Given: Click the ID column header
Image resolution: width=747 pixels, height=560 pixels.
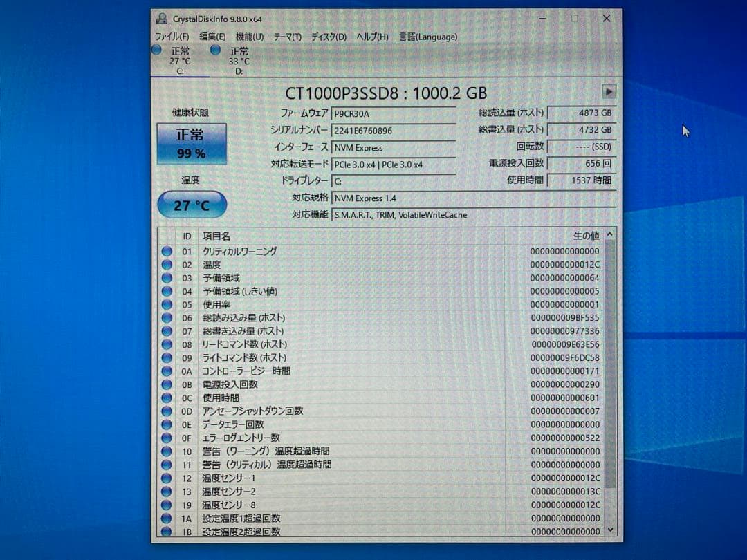Looking at the screenshot, I should [187, 236].
